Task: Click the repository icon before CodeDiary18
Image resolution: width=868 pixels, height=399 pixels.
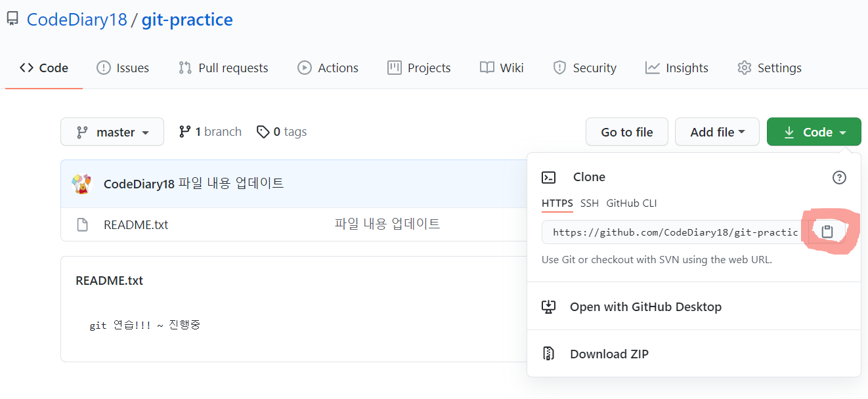Action: (x=12, y=19)
